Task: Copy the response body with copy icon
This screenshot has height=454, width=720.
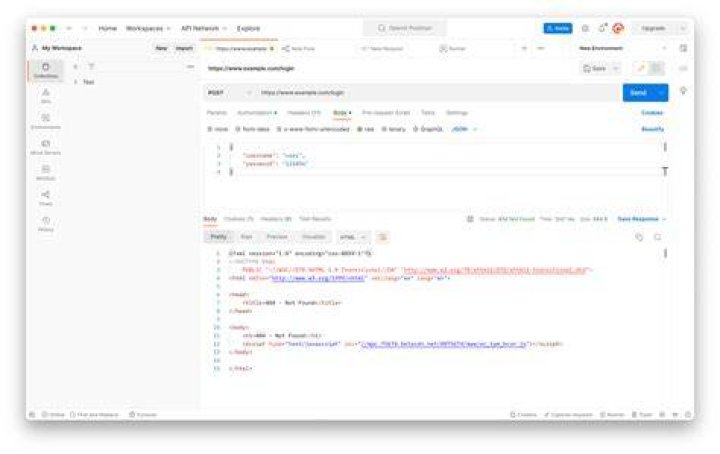Action: [x=639, y=237]
